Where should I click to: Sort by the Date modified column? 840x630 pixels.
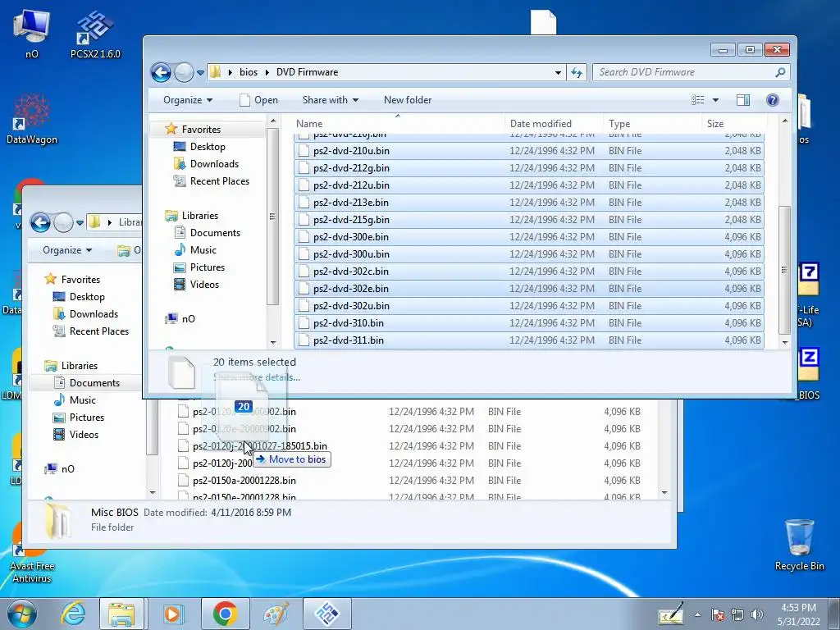click(554, 124)
